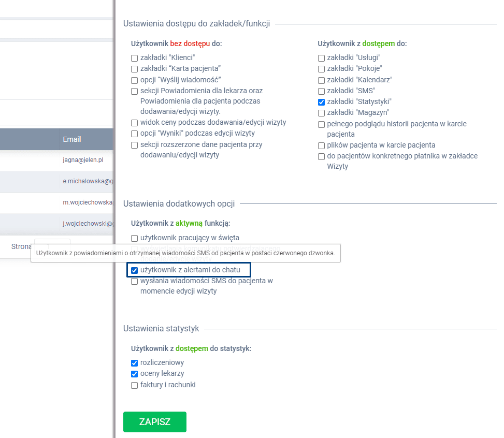The image size is (504, 438).
Task: Sort by the Email column header
Action: pos(72,139)
